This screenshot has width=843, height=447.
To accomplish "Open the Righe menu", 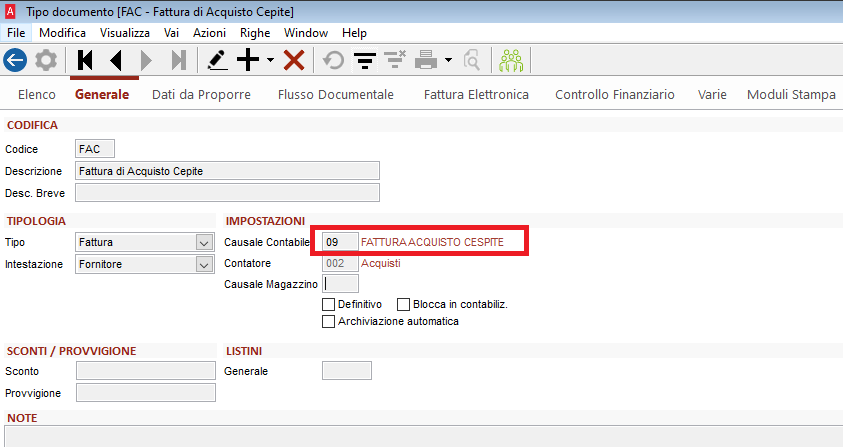I will (255, 33).
